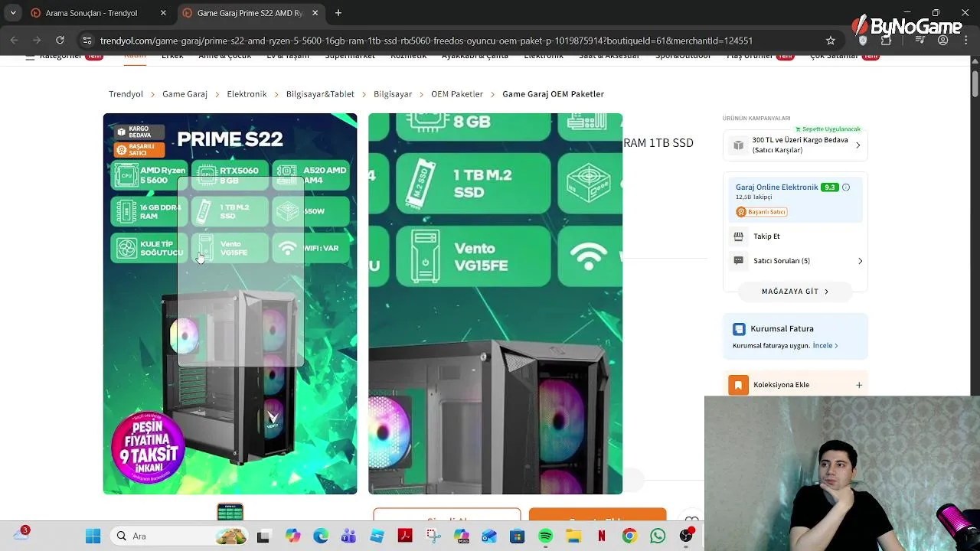The width and height of the screenshot is (980, 551).
Task: Expand Koleksiyona Ekle with plus sign
Action: pos(859,385)
